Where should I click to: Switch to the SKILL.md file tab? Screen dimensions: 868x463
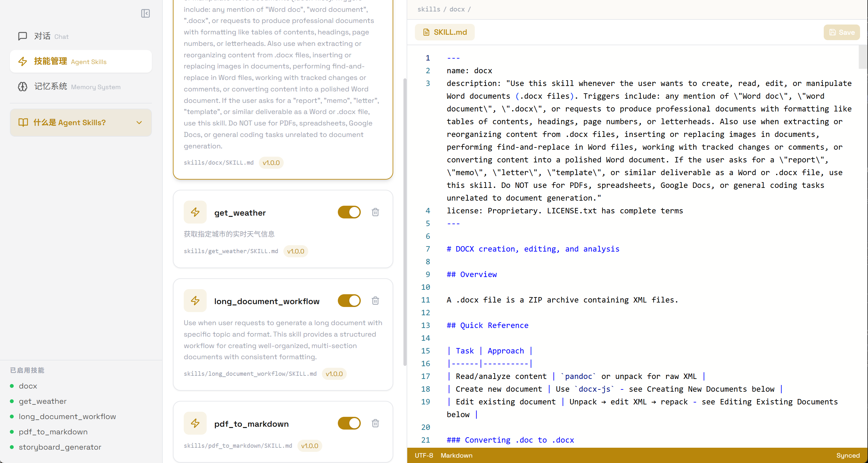[x=445, y=32]
